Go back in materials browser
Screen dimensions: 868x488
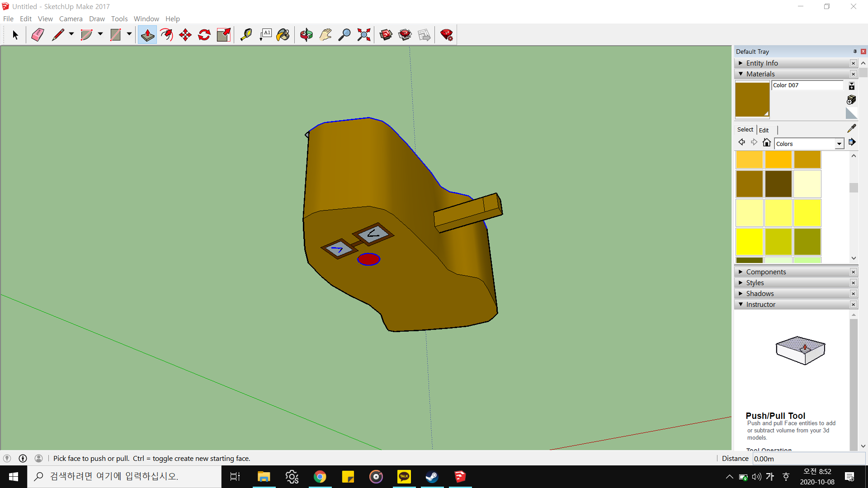click(741, 142)
